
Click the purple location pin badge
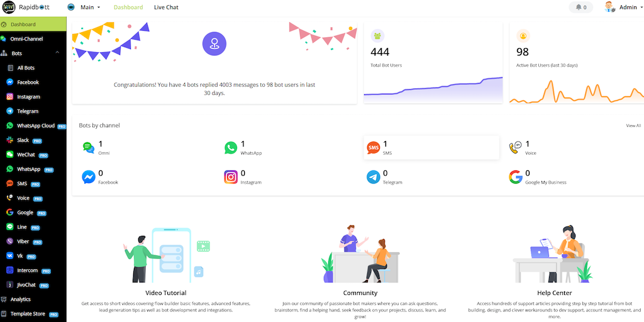click(x=214, y=43)
